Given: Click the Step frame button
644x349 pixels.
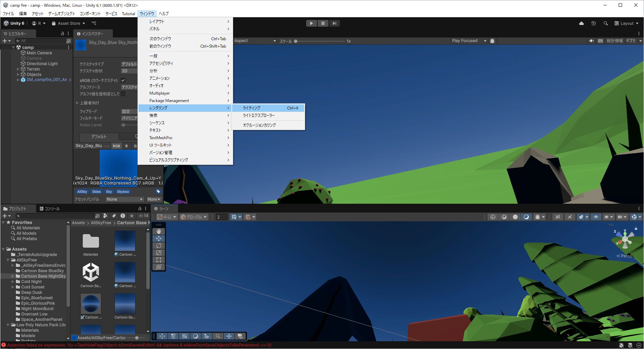Looking at the screenshot, I should click(x=334, y=23).
